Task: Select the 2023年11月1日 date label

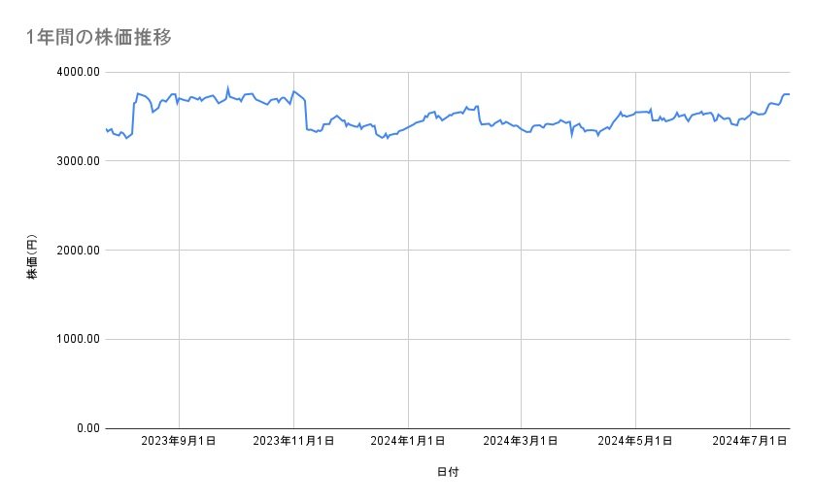Action: click(x=293, y=442)
